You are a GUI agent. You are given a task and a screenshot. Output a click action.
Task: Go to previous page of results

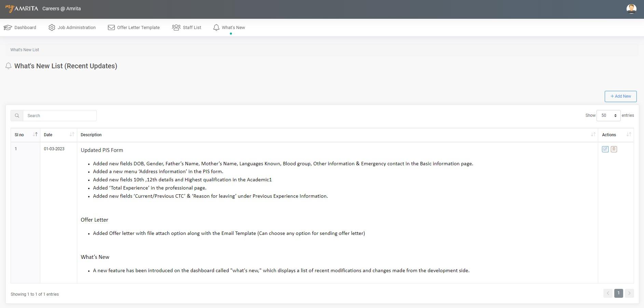pyautogui.click(x=608, y=293)
